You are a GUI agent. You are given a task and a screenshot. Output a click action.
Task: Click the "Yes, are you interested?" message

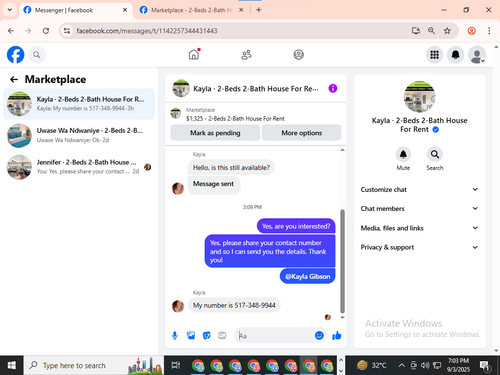tap(296, 226)
